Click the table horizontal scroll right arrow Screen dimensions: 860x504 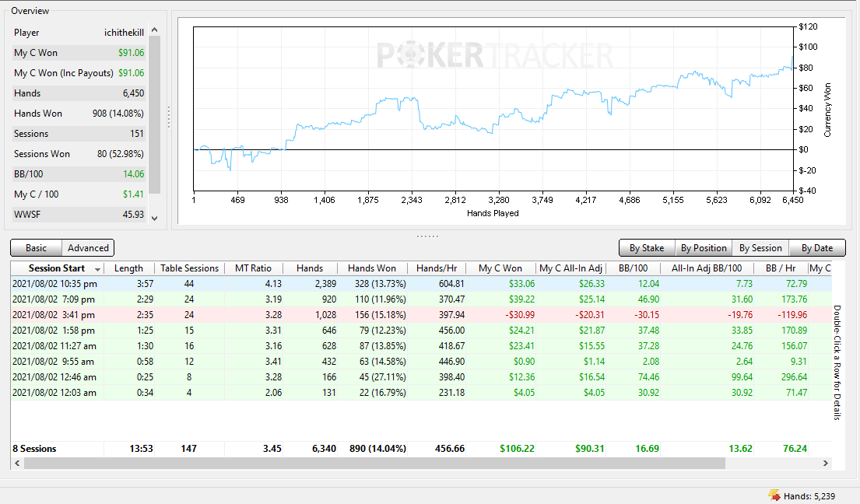[826, 464]
